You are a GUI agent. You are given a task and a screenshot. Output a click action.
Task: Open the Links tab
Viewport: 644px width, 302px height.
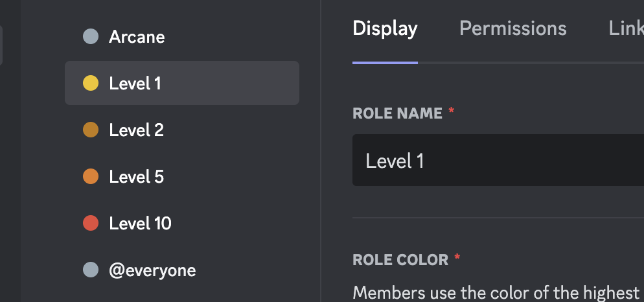pos(626,29)
